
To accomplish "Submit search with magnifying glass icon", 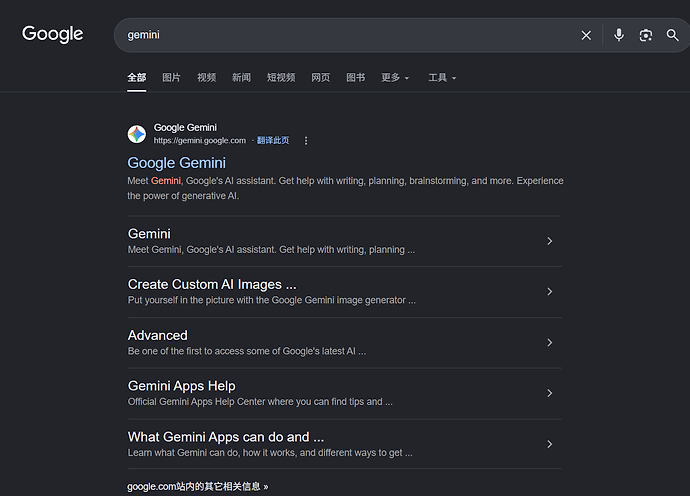I will (672, 35).
